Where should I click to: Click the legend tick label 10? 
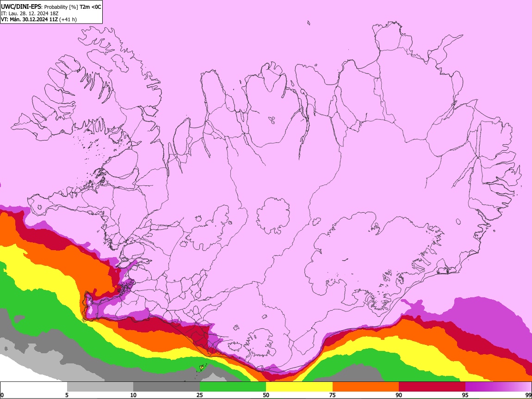[x=133, y=395]
